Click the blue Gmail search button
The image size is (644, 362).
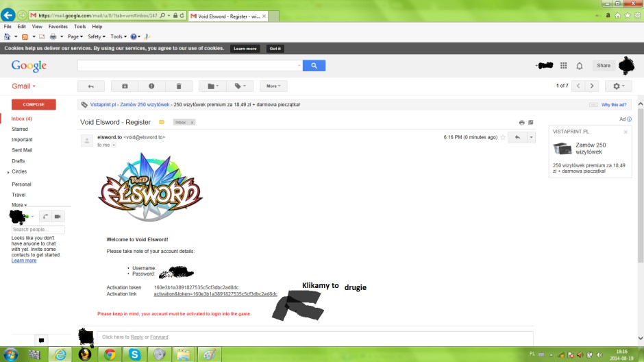pyautogui.click(x=314, y=66)
